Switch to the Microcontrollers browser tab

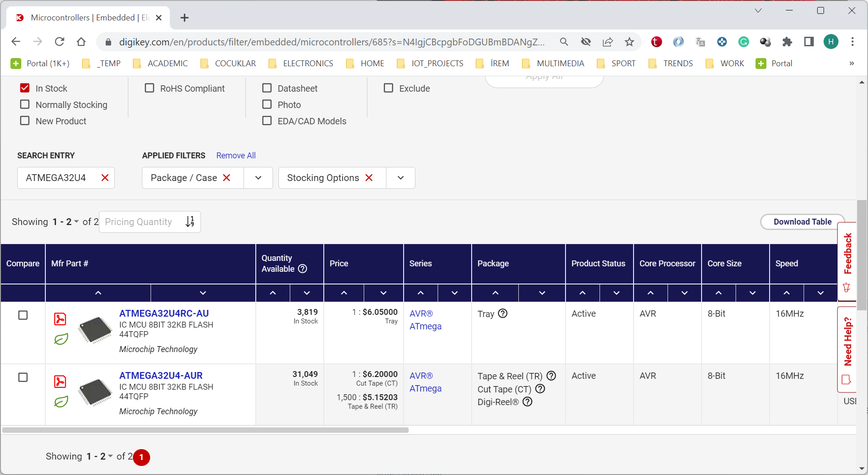86,18
